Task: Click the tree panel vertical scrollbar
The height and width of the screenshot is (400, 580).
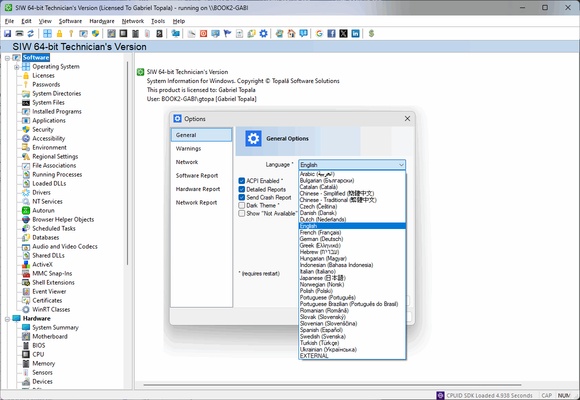Action: coord(128,163)
